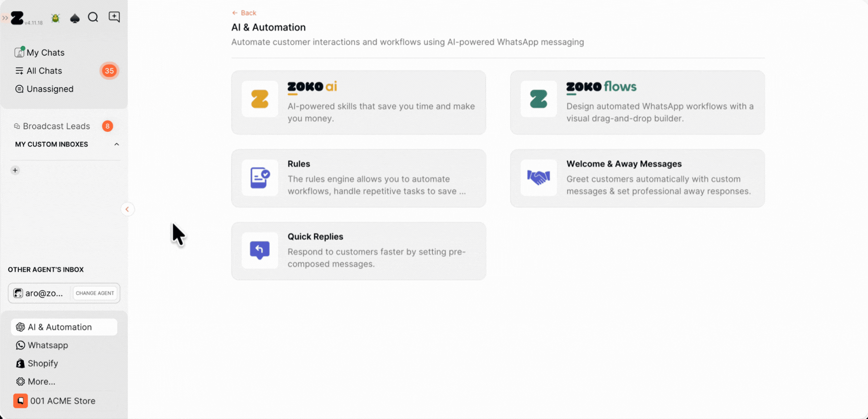Open the Rules card heading
Image resolution: width=868 pixels, height=419 pixels.
(x=299, y=164)
